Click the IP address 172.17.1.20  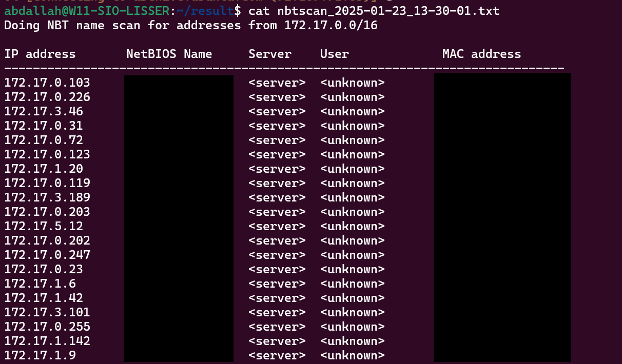click(x=44, y=169)
